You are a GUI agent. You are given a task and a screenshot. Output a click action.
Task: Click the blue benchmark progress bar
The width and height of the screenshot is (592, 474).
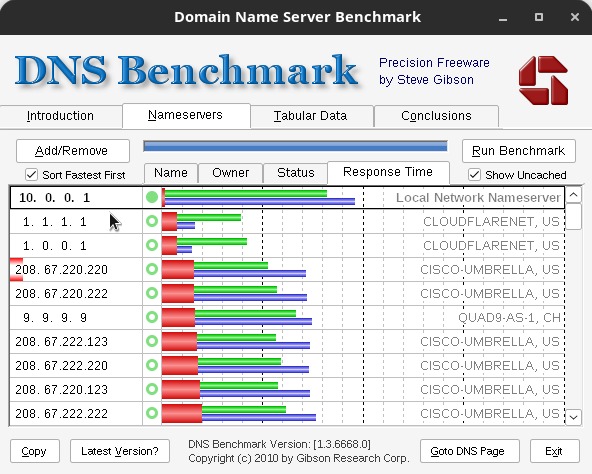295,146
